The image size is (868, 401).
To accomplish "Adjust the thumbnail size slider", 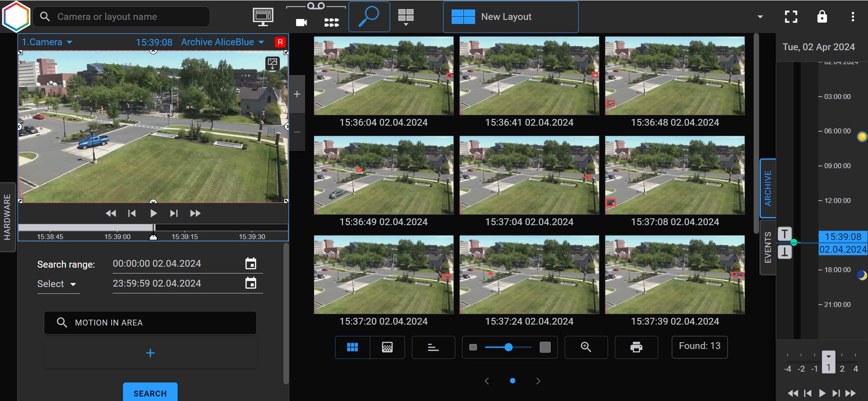I will (509, 347).
